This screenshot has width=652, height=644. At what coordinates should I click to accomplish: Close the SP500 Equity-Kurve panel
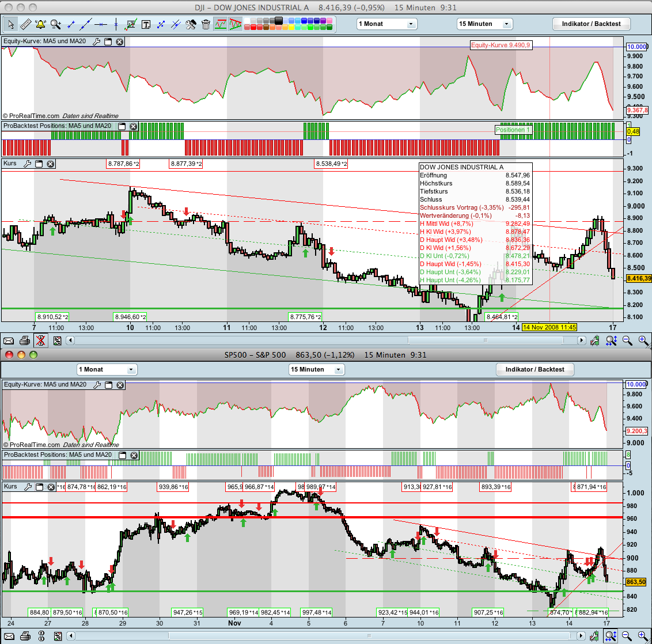[120, 385]
